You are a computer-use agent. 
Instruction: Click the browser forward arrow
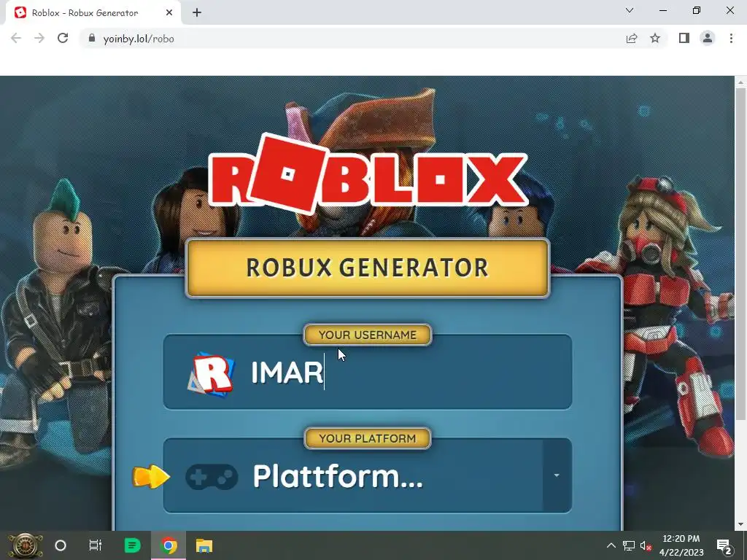(x=39, y=38)
